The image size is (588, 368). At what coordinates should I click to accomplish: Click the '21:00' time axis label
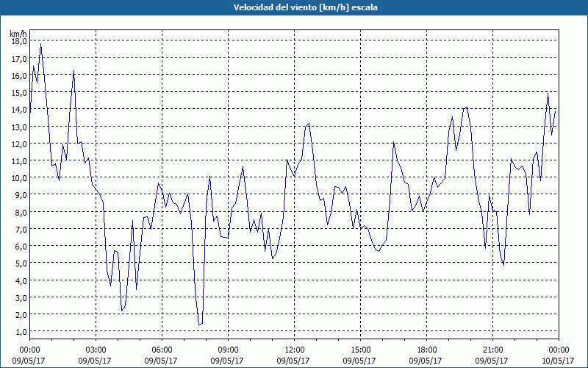click(x=492, y=350)
